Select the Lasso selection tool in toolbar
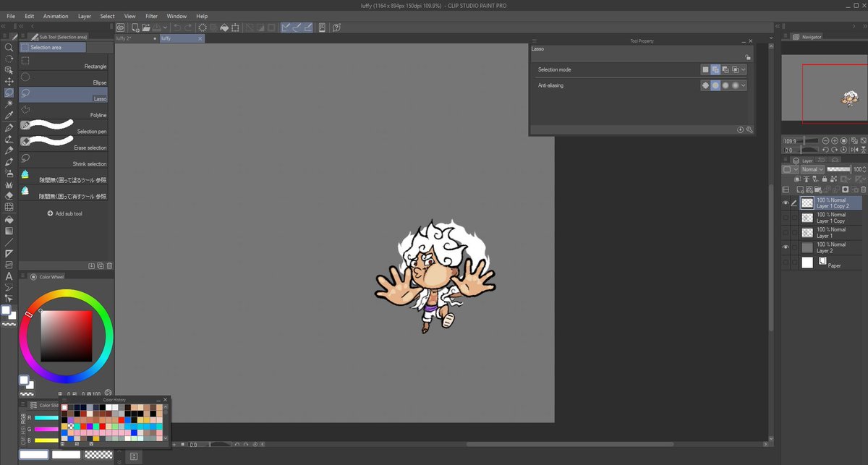 pyautogui.click(x=9, y=93)
